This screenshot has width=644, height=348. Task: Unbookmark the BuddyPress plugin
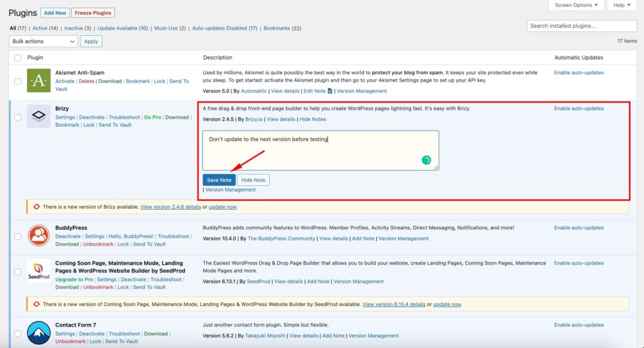(x=98, y=244)
